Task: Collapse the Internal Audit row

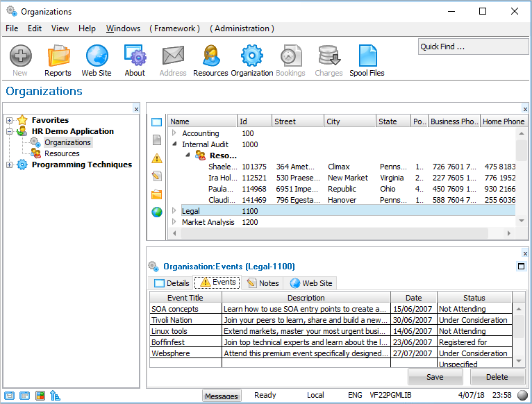Action: pyautogui.click(x=174, y=144)
